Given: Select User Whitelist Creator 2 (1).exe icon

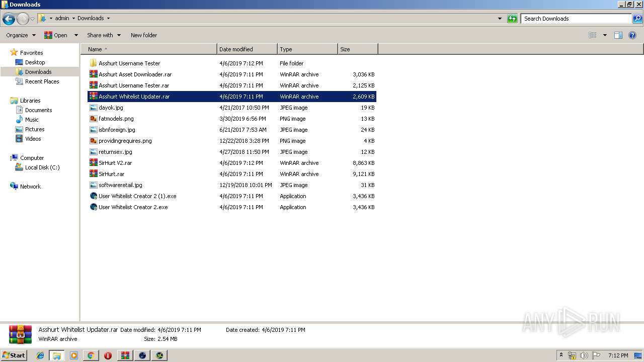Looking at the screenshot, I should coord(93,196).
